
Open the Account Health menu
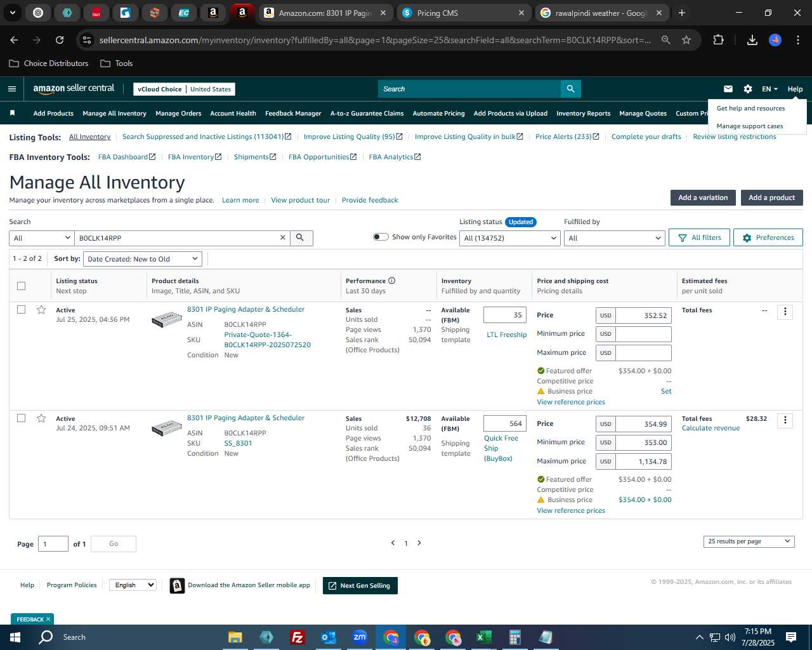coord(233,114)
